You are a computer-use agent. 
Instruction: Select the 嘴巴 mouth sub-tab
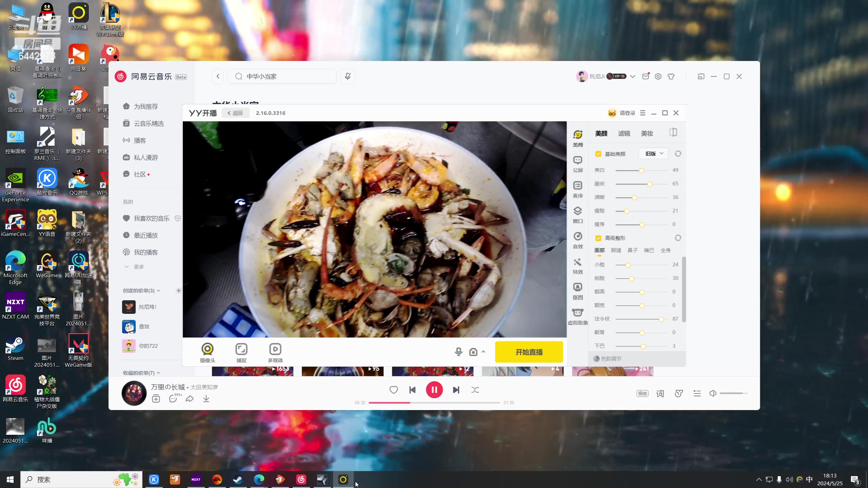(x=649, y=250)
